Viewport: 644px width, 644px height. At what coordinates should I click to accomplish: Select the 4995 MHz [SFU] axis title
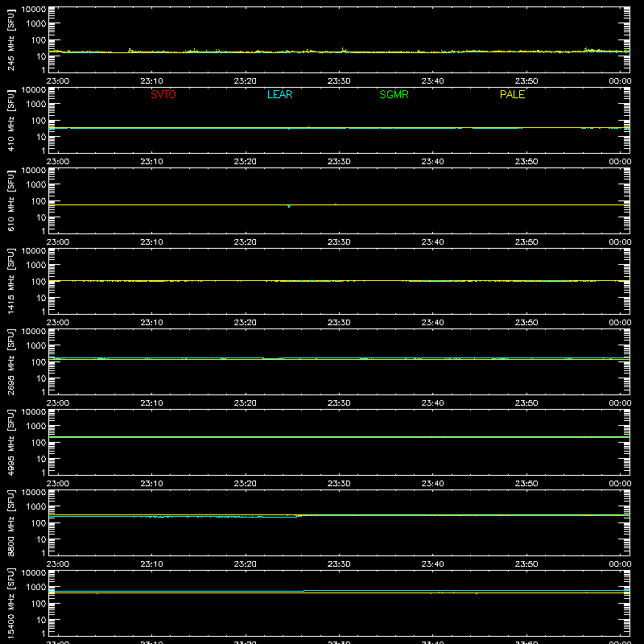coord(10,442)
